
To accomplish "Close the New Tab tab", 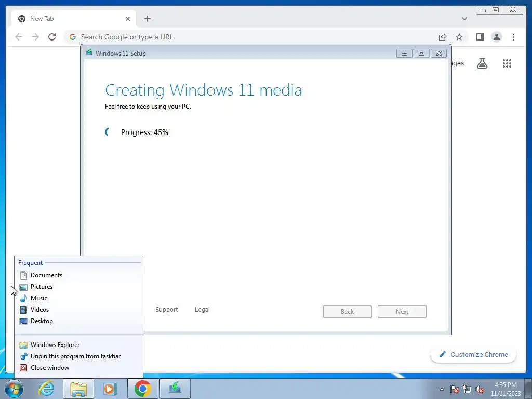I will [x=128, y=19].
